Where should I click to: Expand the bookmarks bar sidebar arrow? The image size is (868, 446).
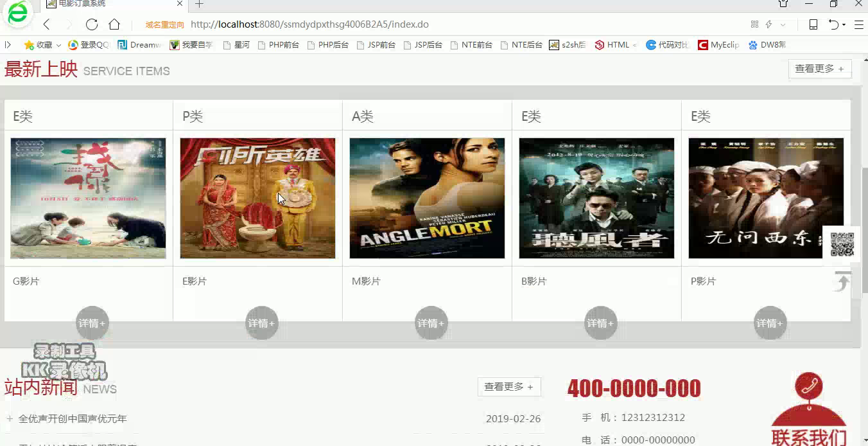point(8,45)
